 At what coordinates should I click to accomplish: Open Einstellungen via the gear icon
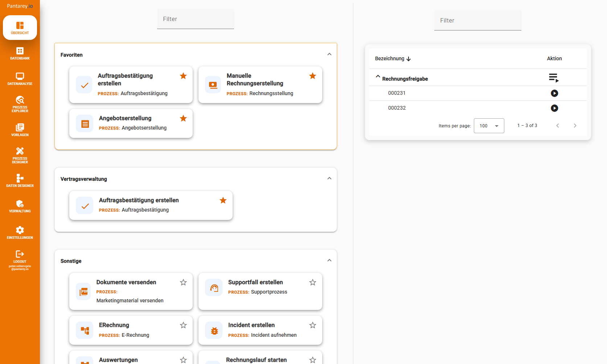click(x=20, y=232)
